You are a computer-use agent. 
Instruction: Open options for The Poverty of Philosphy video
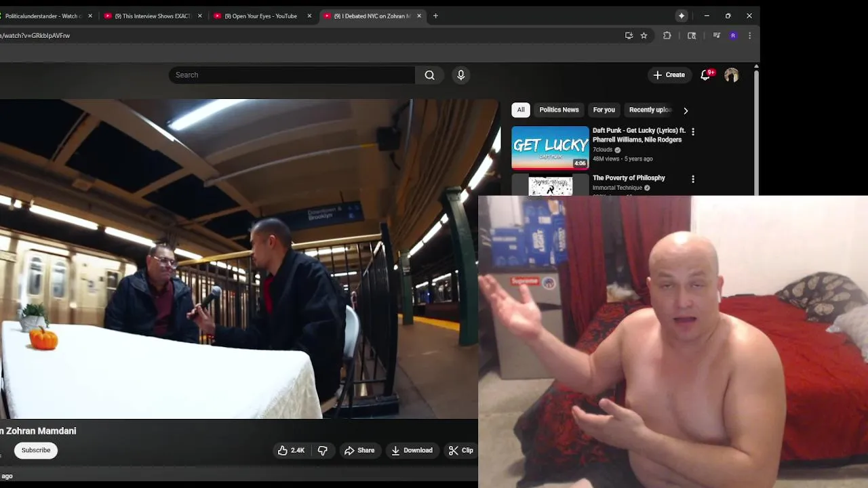pos(692,179)
